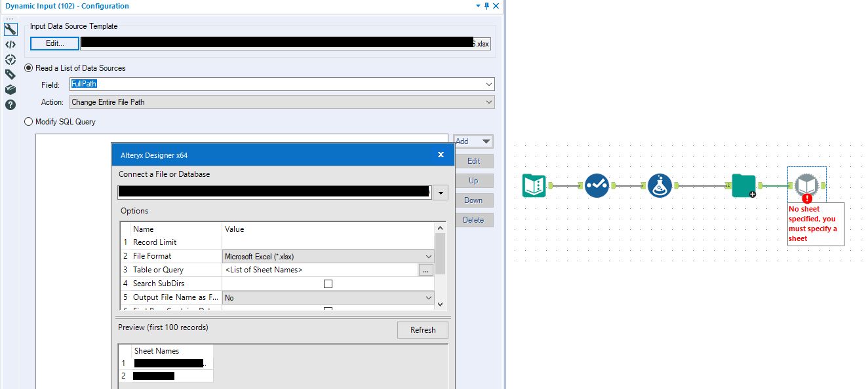Toggle the Search SubDirs checkbox
The height and width of the screenshot is (389, 868).
click(328, 283)
